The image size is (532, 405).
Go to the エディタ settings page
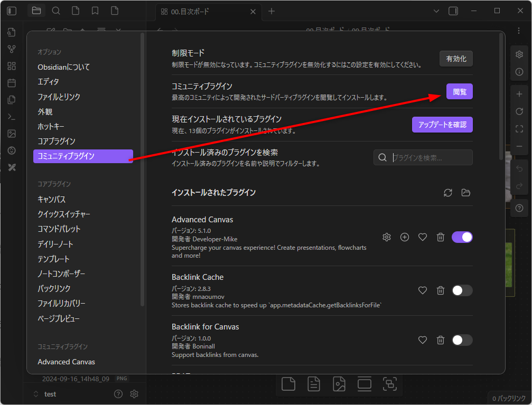[83, 82]
